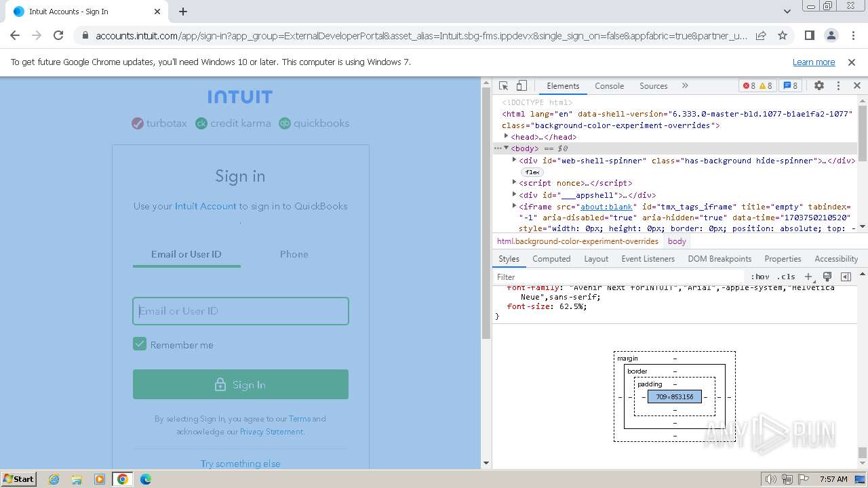Expand the web-shell-spinner div node

pyautogui.click(x=515, y=161)
